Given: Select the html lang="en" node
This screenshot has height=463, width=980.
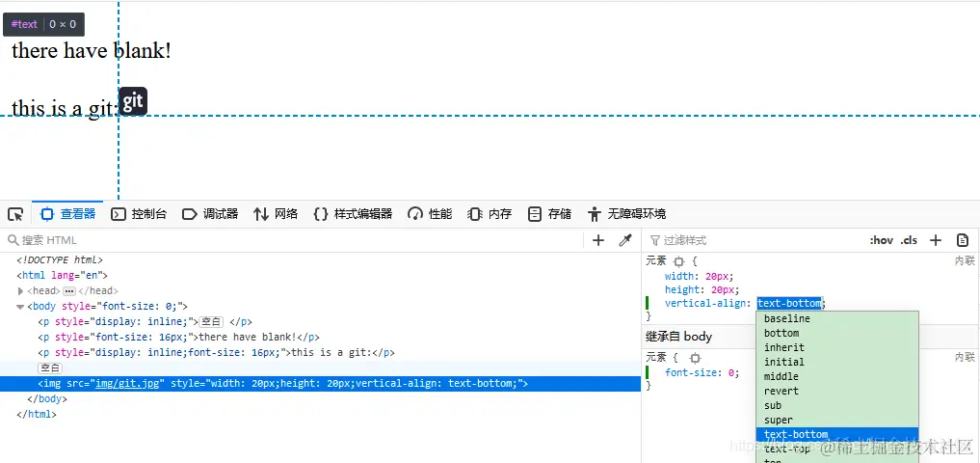Looking at the screenshot, I should click(x=63, y=275).
